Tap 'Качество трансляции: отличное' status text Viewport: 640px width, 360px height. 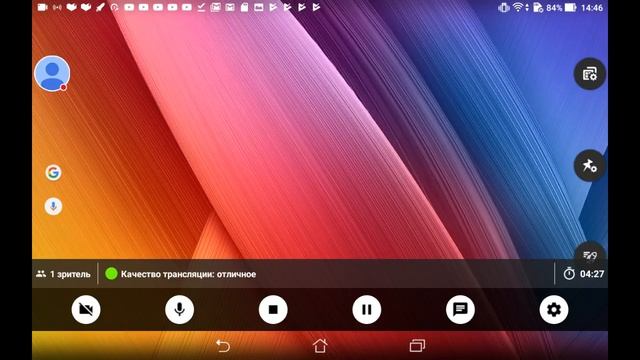[188, 274]
